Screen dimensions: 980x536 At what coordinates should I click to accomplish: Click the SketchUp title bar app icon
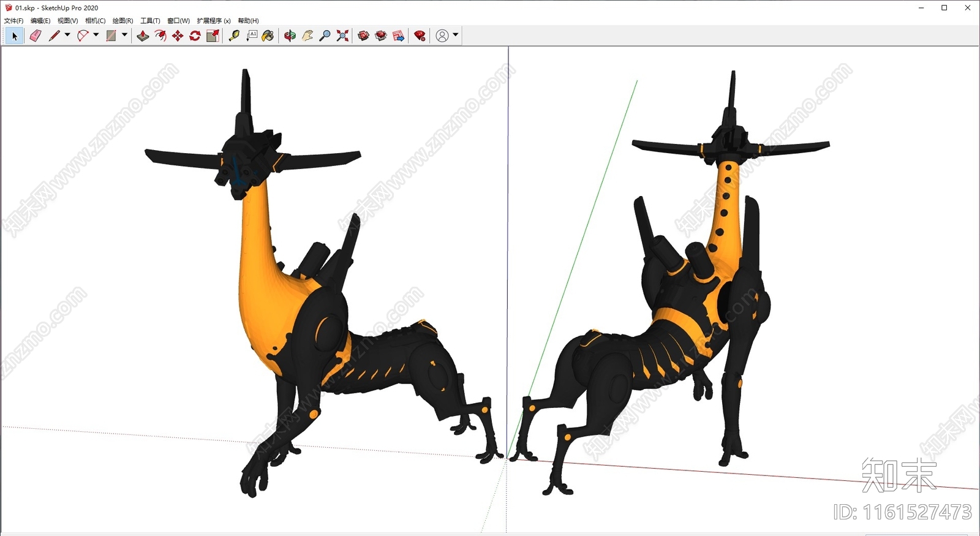click(x=9, y=8)
